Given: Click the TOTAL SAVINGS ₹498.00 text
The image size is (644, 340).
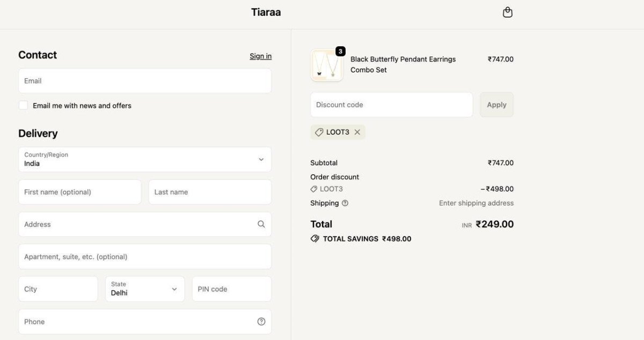Looking at the screenshot, I should click(367, 239).
